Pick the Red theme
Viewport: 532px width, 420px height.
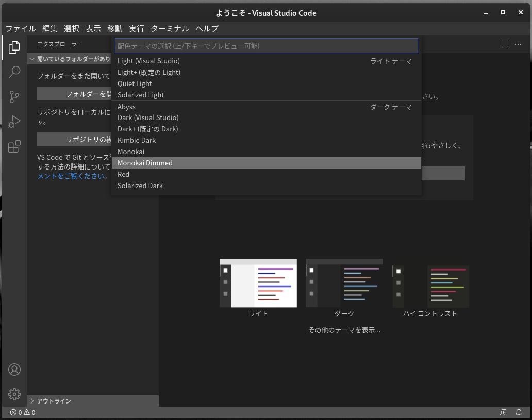tap(267, 174)
